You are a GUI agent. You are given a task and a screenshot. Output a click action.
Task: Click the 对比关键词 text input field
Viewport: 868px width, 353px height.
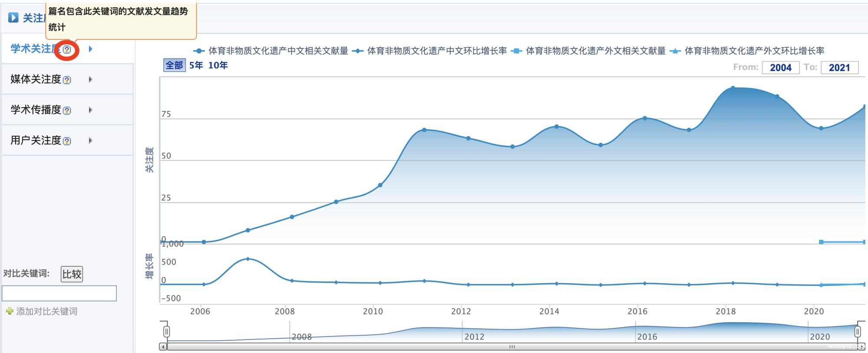[x=59, y=293]
